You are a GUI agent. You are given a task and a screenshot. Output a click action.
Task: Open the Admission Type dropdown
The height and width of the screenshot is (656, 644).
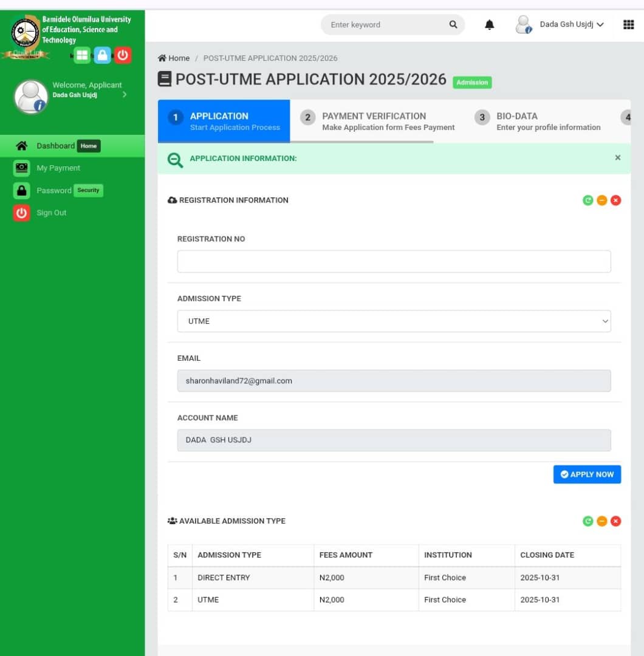click(394, 321)
